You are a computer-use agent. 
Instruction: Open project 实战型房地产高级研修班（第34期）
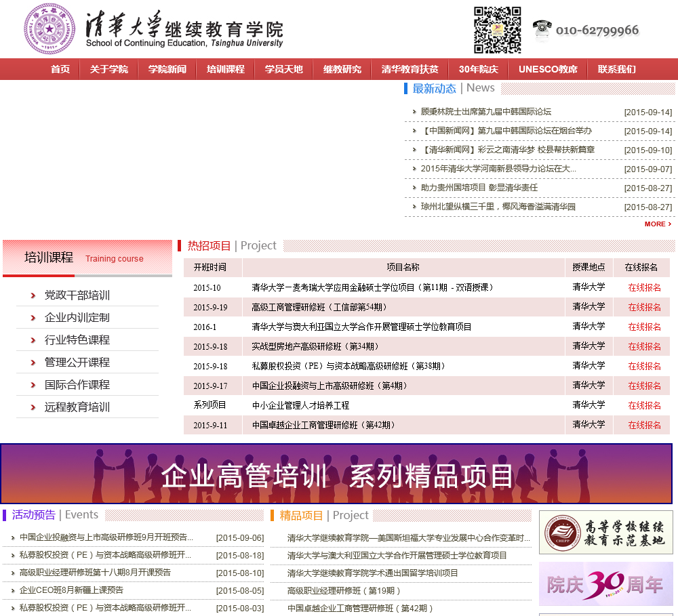316,347
